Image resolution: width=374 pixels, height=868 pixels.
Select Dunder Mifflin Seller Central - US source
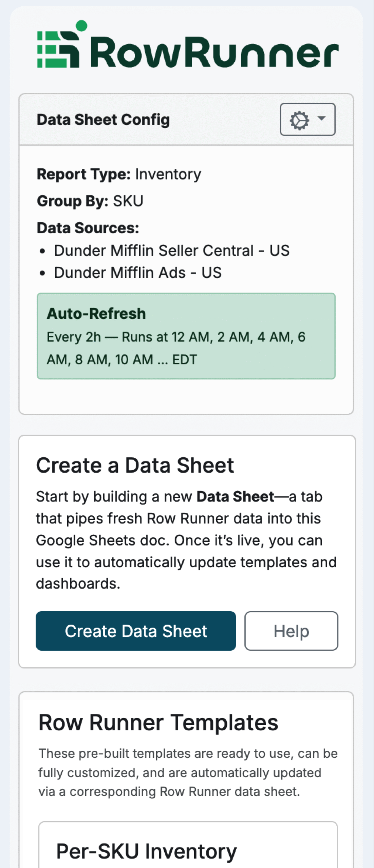coord(172,251)
